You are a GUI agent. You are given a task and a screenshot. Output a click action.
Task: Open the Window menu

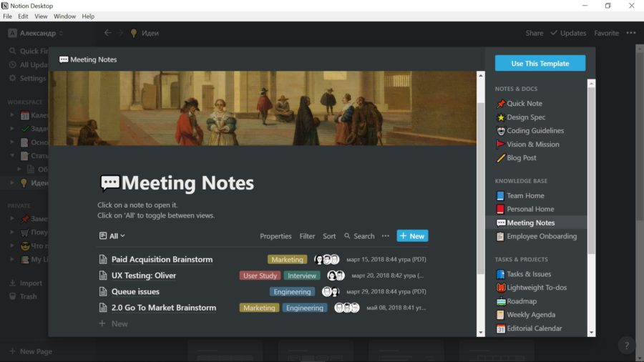(64, 16)
